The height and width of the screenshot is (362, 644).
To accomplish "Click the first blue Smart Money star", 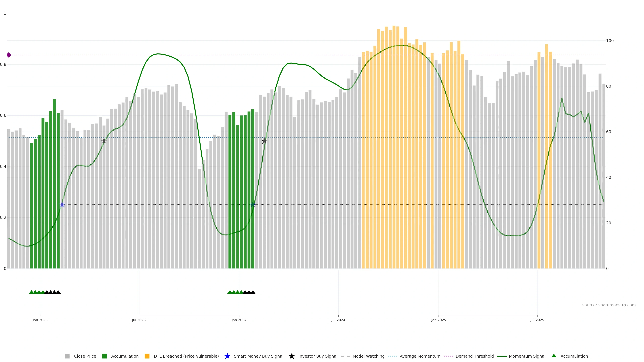I will point(62,205).
